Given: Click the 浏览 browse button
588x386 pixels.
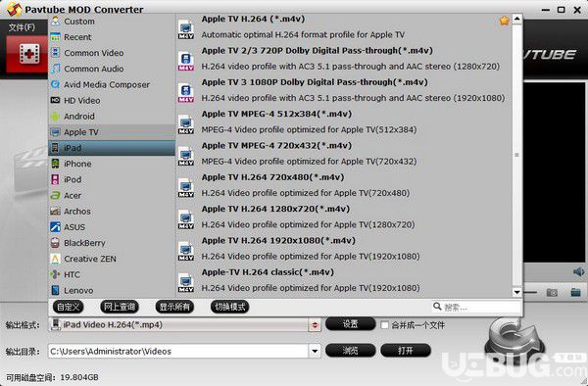Looking at the screenshot, I should 350,351.
